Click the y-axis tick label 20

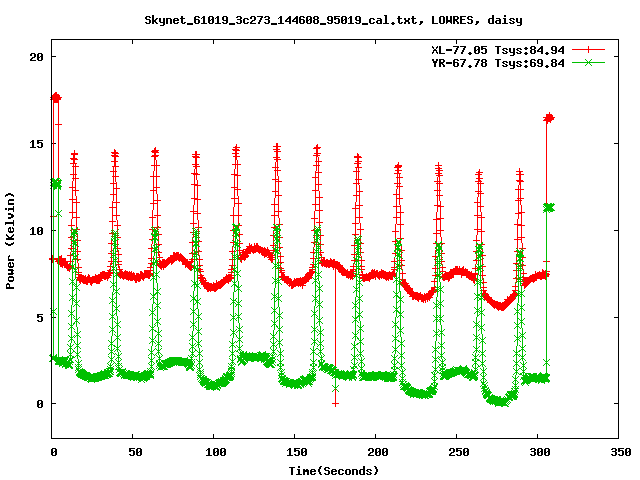pos(35,57)
